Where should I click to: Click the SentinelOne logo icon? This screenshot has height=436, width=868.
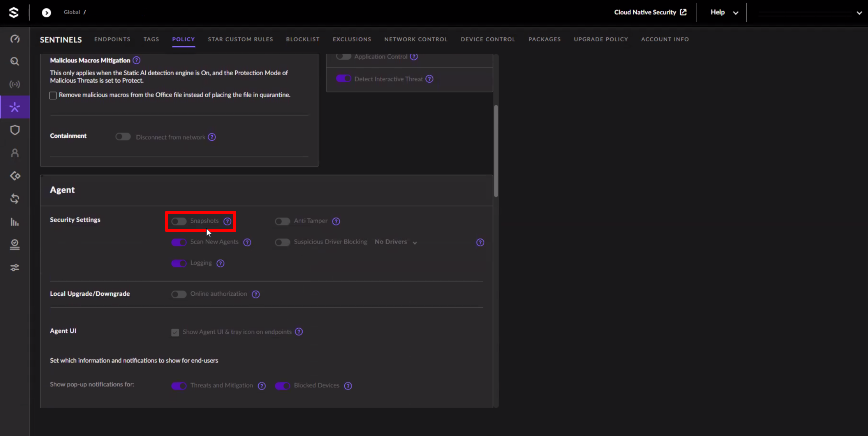point(14,12)
